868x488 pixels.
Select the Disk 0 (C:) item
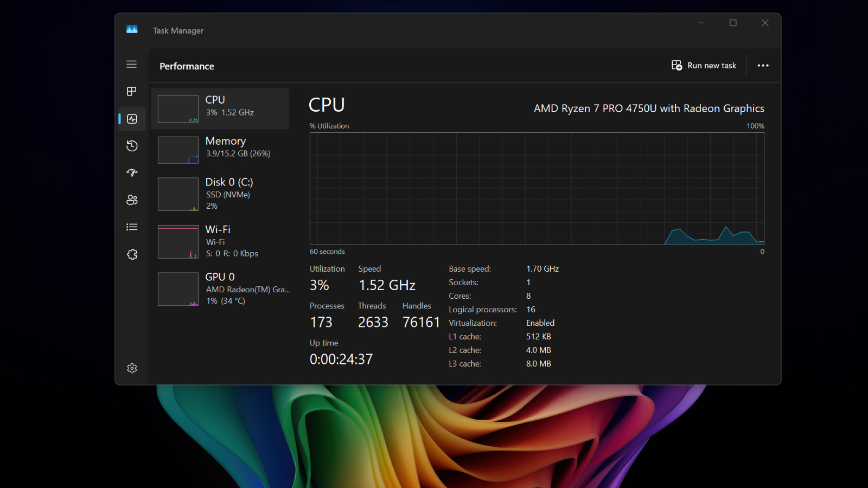220,194
